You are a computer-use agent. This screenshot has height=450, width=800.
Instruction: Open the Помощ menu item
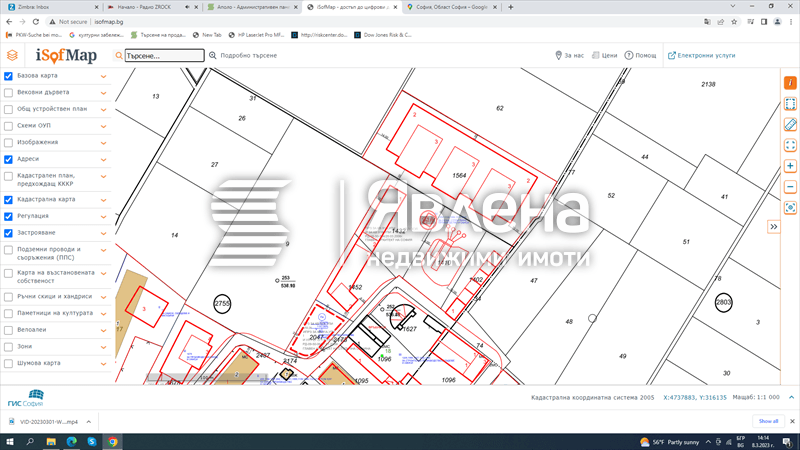point(641,55)
